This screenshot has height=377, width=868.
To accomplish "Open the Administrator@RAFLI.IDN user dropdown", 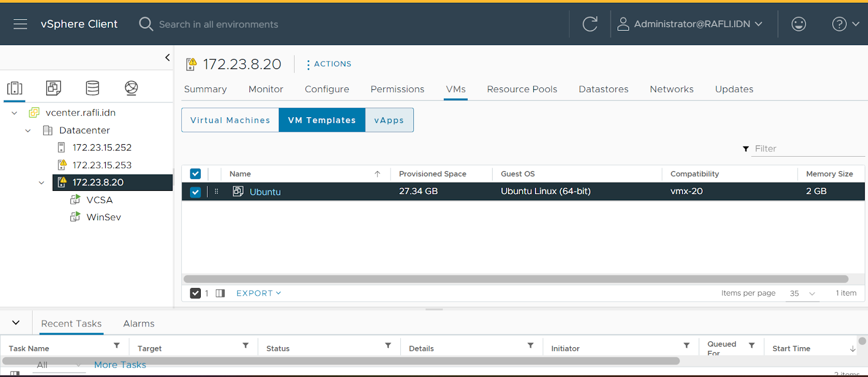I will click(690, 24).
